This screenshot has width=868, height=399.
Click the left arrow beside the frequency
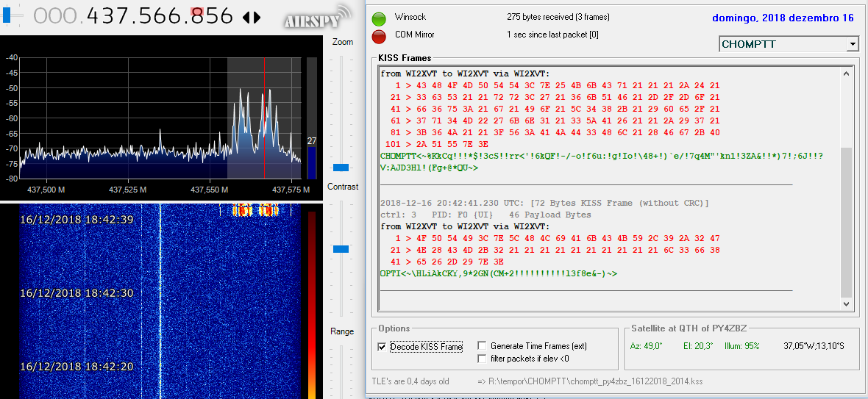point(246,17)
